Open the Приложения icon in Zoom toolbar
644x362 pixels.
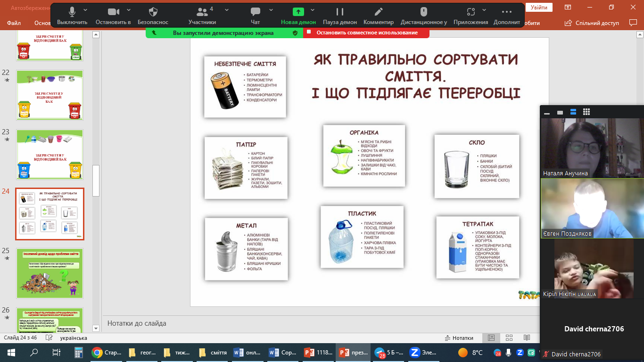click(471, 12)
